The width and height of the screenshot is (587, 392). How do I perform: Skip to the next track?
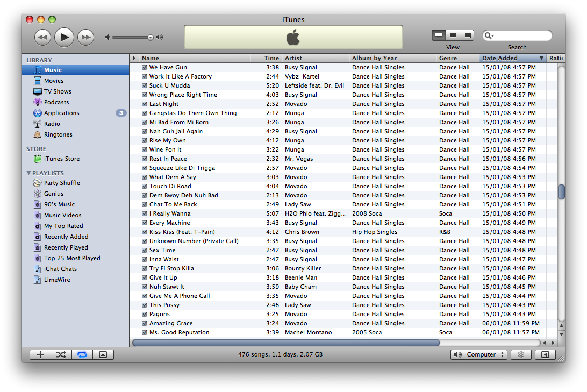pos(85,37)
